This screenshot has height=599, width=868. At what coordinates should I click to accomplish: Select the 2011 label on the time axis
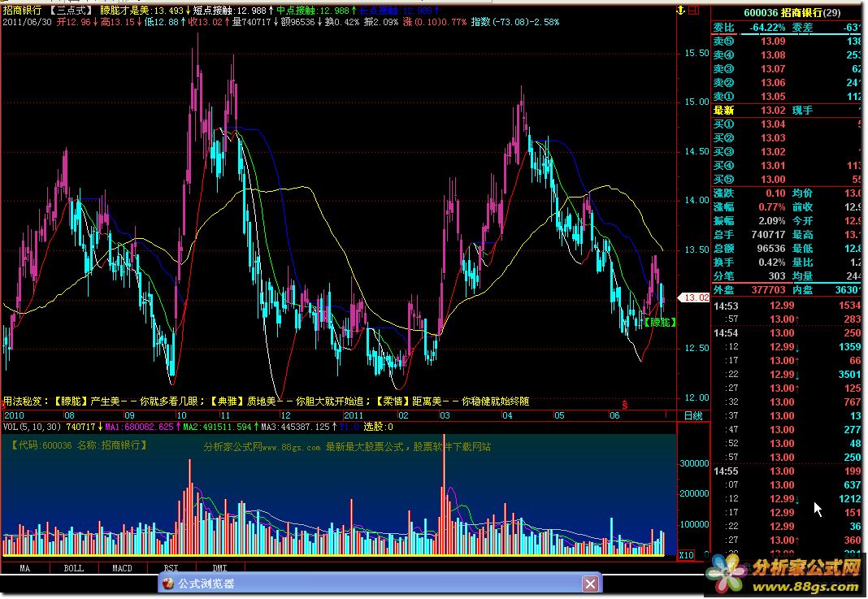point(354,416)
